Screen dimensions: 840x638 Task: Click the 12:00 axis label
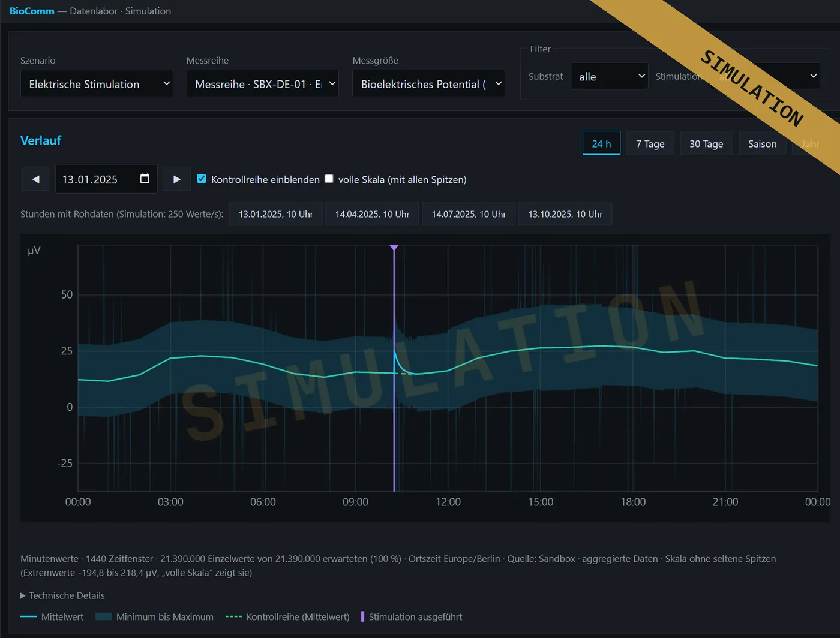coord(448,502)
